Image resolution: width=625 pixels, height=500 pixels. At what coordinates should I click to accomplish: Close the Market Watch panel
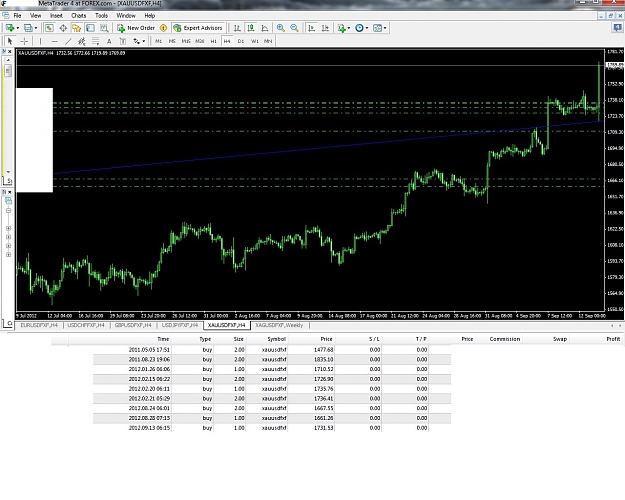click(x=10, y=51)
